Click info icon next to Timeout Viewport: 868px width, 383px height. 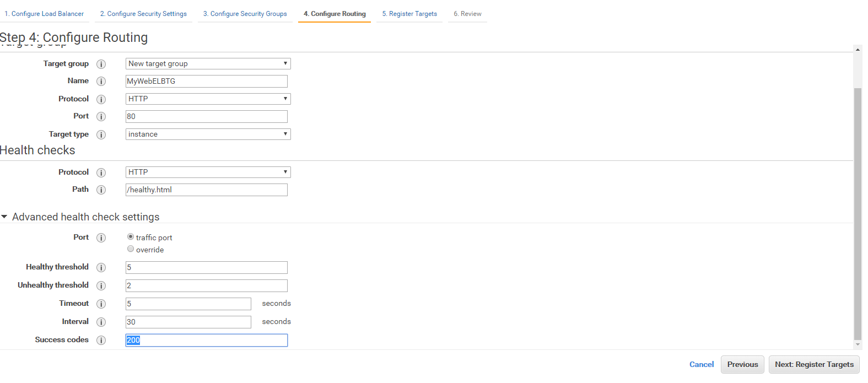click(101, 304)
